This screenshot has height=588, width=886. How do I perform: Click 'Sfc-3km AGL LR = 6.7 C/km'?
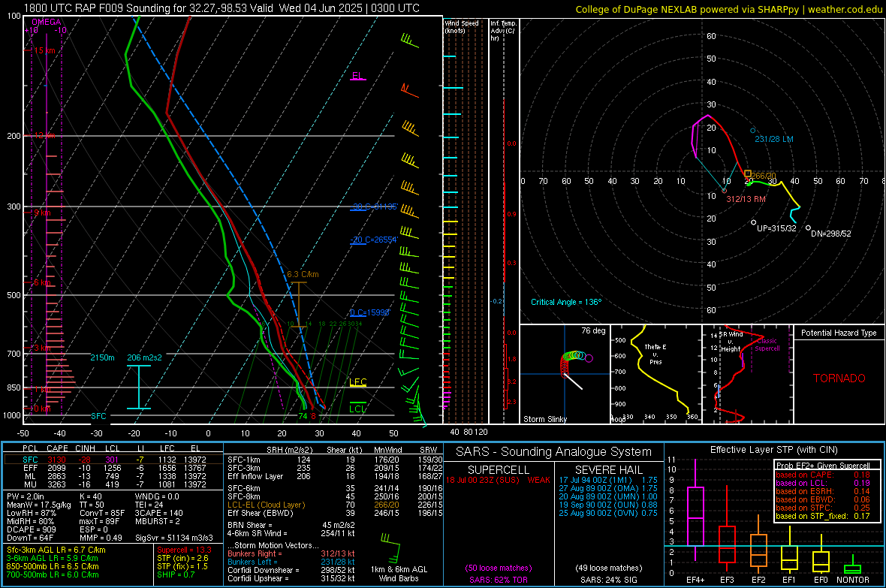[56, 550]
